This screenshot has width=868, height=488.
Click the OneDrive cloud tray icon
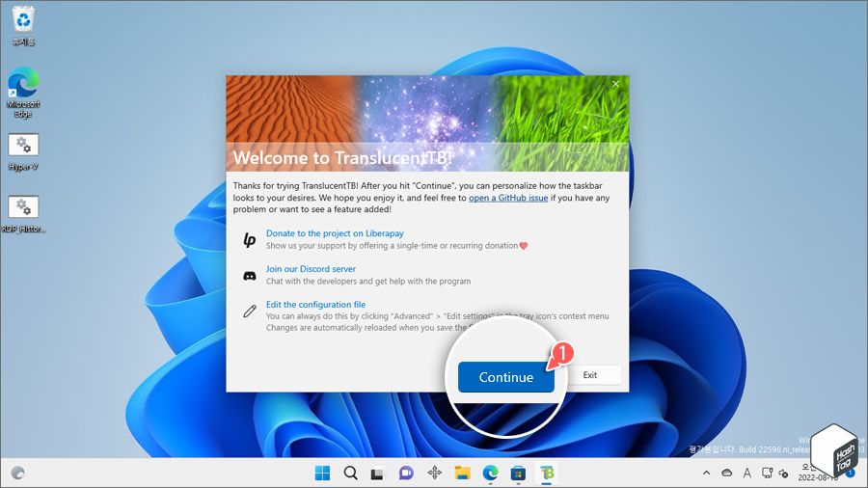point(727,474)
